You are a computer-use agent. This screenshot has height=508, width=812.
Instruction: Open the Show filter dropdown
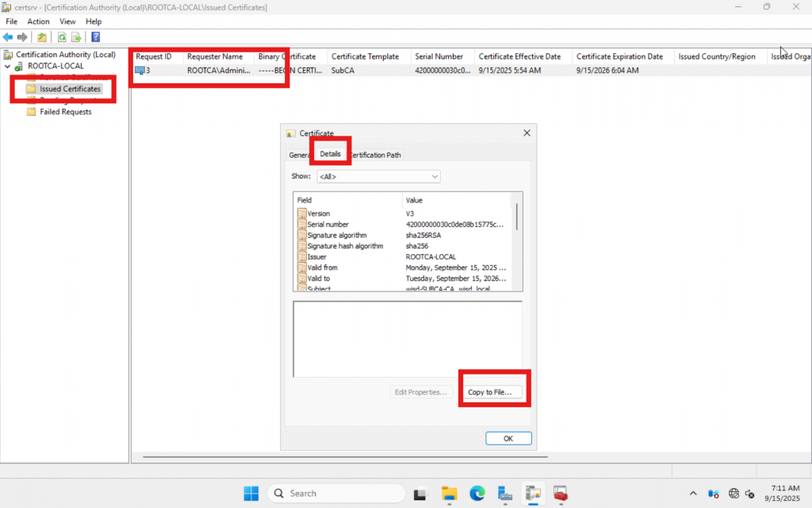tap(378, 176)
